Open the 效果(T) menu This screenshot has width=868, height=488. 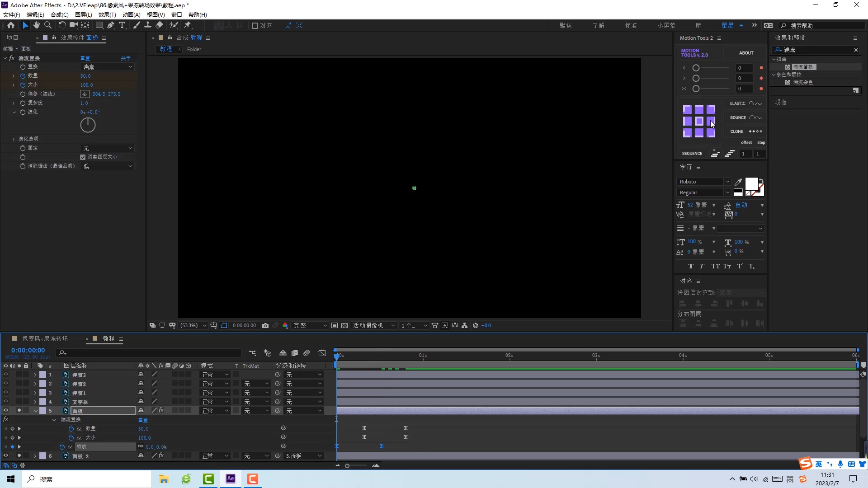[x=107, y=14]
